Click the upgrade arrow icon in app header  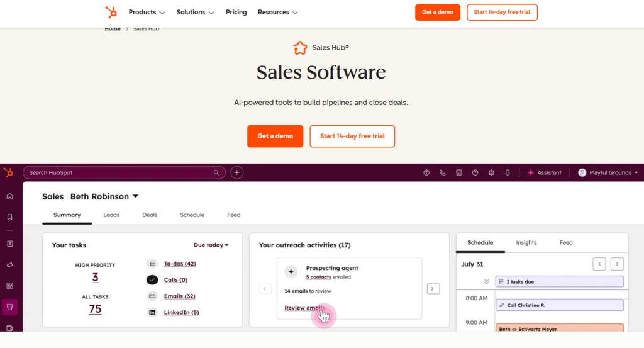426,172
